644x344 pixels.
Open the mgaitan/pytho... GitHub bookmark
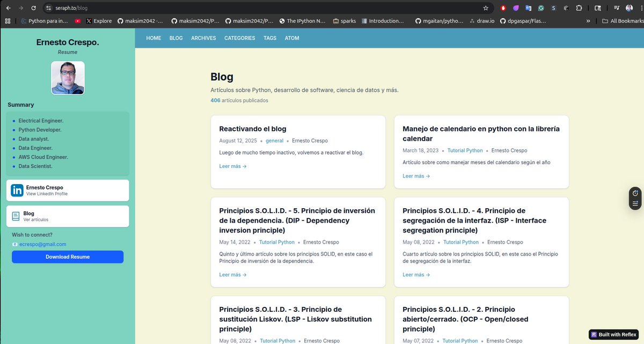click(440, 21)
